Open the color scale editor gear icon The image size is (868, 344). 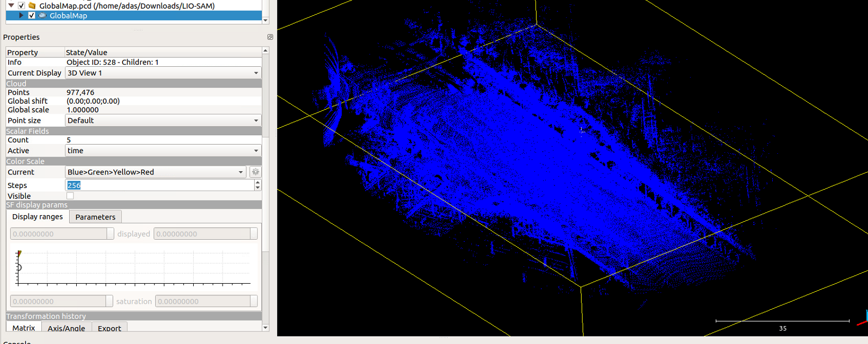(255, 172)
